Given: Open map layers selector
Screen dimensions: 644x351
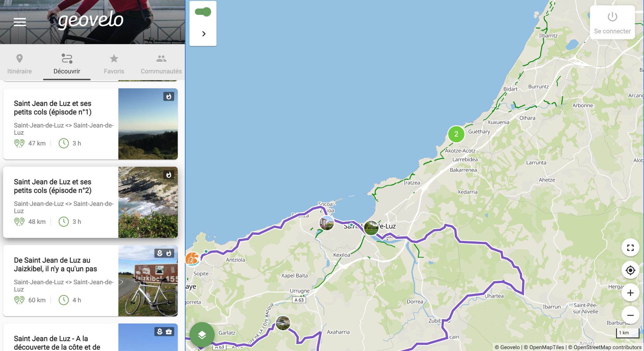Looking at the screenshot, I should (202, 335).
